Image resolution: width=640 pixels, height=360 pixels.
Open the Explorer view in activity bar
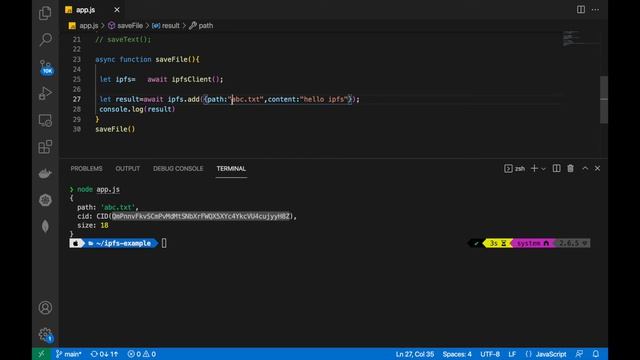tap(45, 13)
